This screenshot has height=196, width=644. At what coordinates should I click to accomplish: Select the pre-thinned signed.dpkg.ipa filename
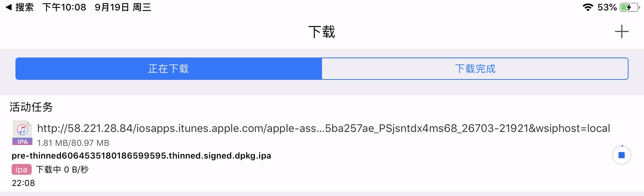pos(141,155)
